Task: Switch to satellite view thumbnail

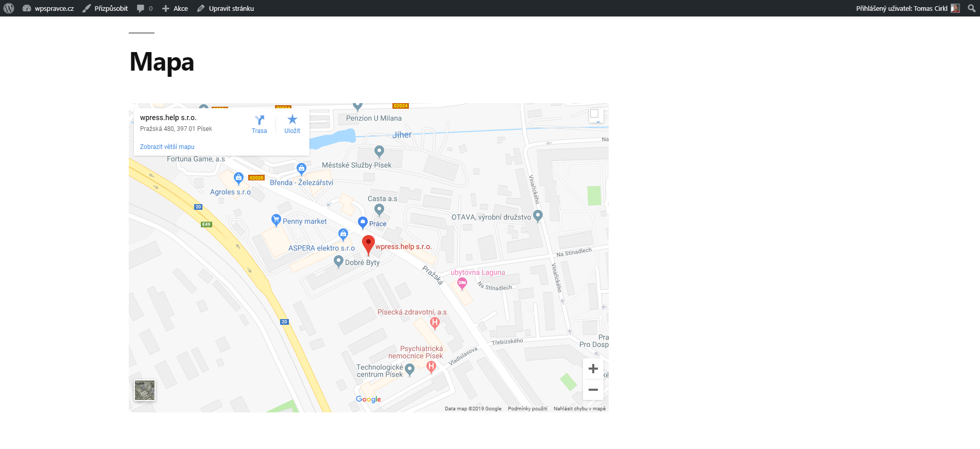Action: (x=145, y=390)
